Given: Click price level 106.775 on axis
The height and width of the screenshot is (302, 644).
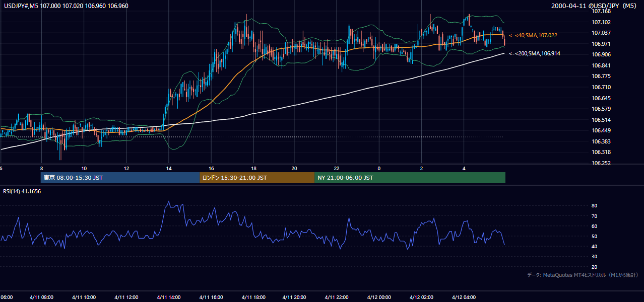Looking at the screenshot, I should 601,76.
